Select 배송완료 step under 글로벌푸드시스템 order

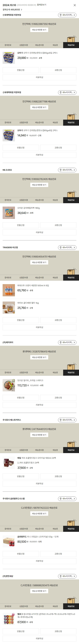[71, 529]
